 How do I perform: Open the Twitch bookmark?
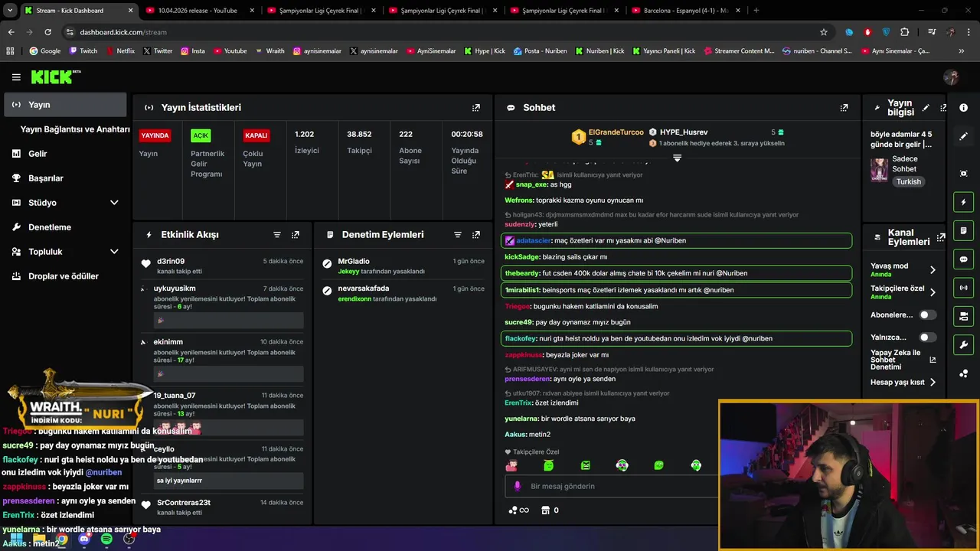click(83, 51)
